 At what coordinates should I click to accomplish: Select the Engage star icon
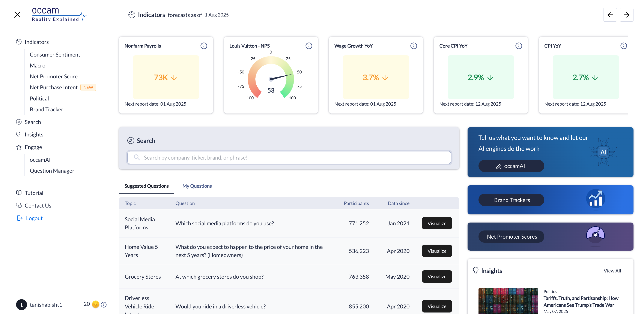(18, 147)
